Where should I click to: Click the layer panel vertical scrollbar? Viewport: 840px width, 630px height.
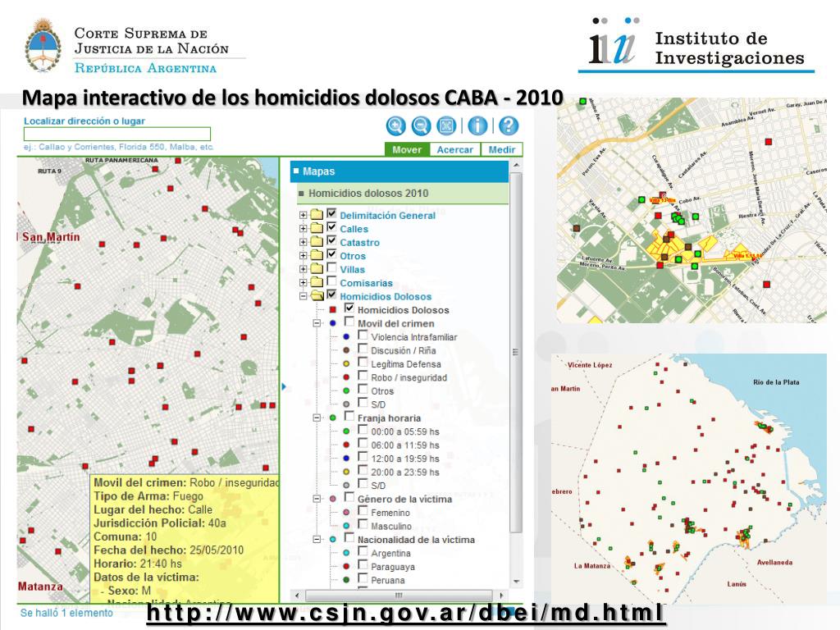tap(515, 351)
